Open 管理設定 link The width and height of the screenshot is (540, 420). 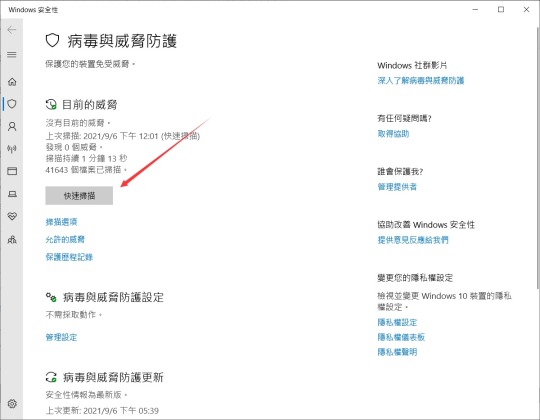coord(61,337)
